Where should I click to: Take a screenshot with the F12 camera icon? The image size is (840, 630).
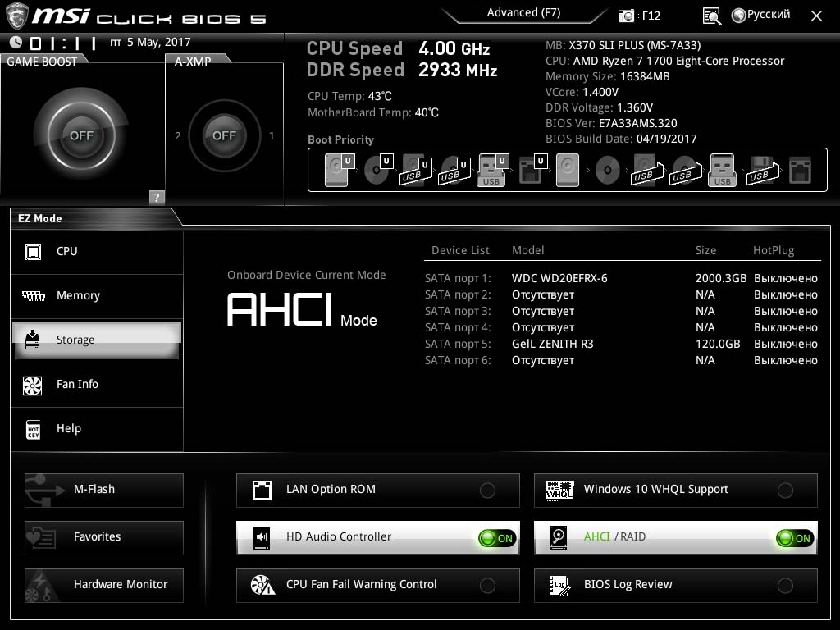[626, 16]
